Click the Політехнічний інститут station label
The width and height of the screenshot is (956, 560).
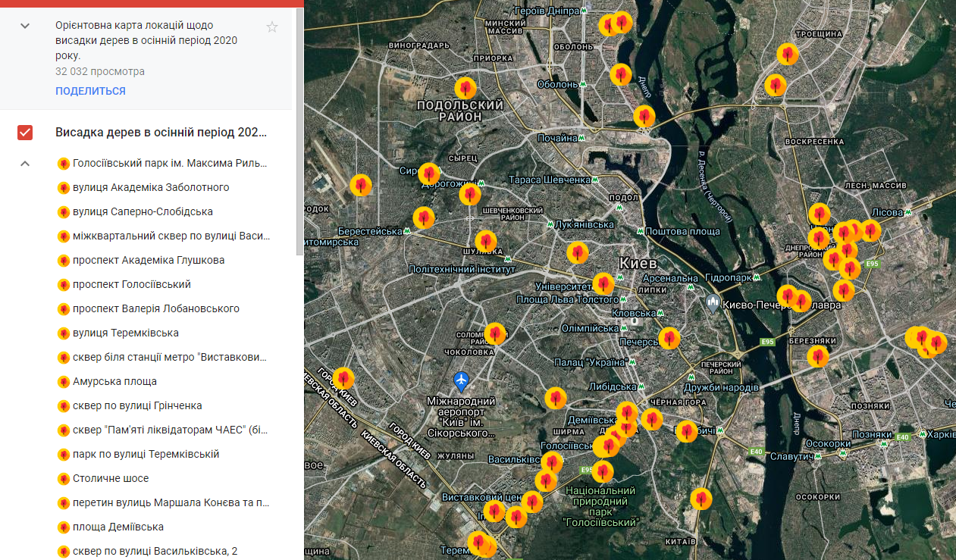point(462,269)
